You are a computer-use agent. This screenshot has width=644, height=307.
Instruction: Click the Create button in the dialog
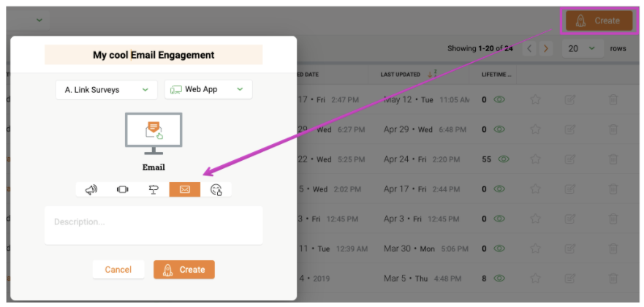tap(184, 270)
